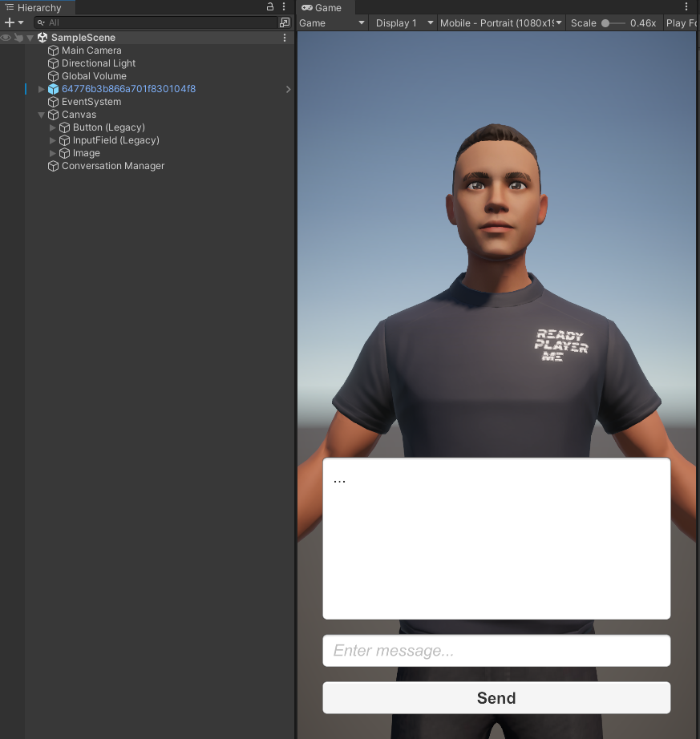Open the Hierarchy panel's kebab menu
Viewport: 700px width, 739px height.
[284, 7]
